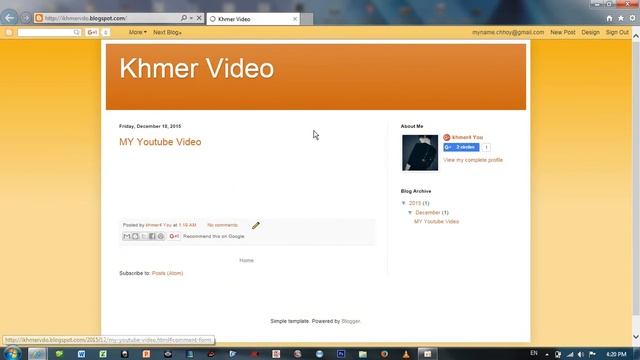Open VLC media player from the taskbar
Screen dimensions: 640x360
[406, 354]
